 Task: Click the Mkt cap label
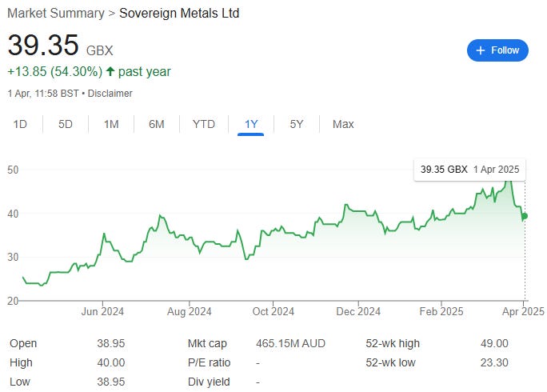point(207,343)
